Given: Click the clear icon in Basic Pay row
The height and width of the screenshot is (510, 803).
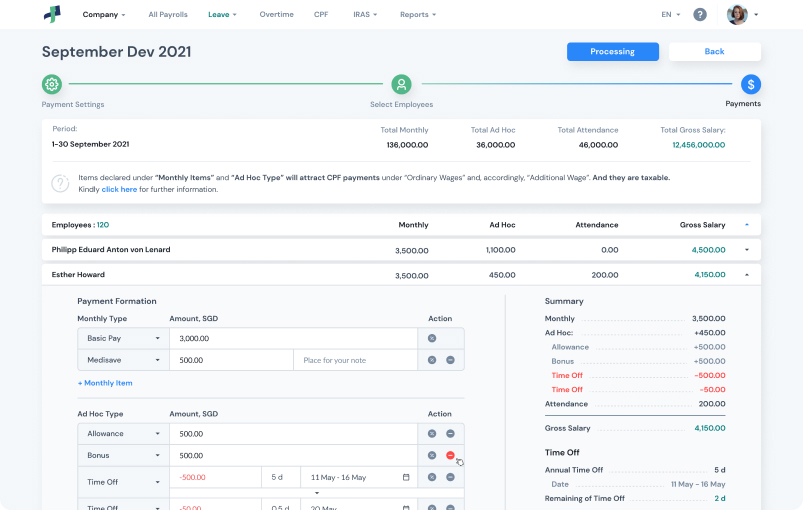Looking at the screenshot, I should point(432,338).
